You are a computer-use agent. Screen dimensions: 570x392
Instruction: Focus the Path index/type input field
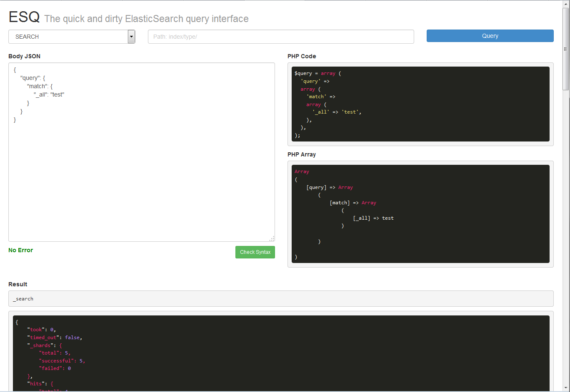tap(281, 37)
